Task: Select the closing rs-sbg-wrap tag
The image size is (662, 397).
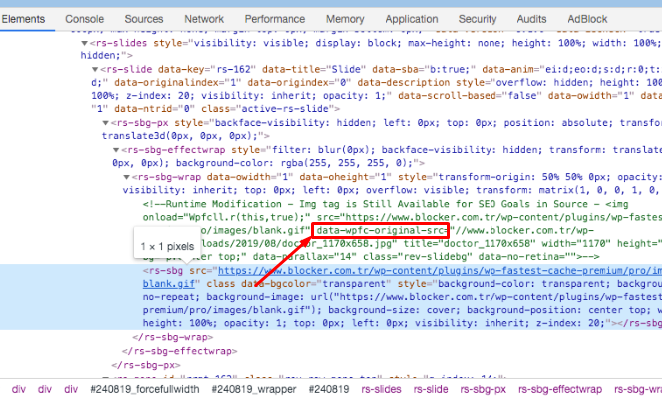Action: tap(173, 337)
